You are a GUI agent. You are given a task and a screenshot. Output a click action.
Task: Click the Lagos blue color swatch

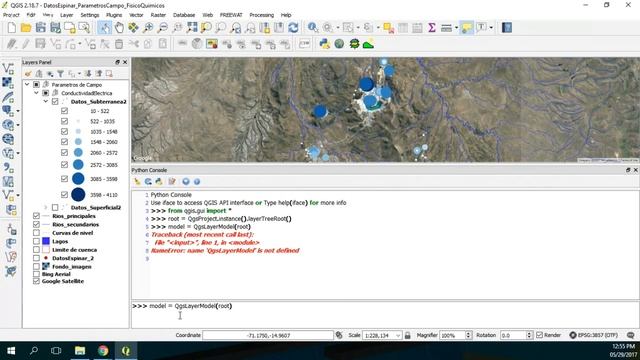[x=46, y=241]
